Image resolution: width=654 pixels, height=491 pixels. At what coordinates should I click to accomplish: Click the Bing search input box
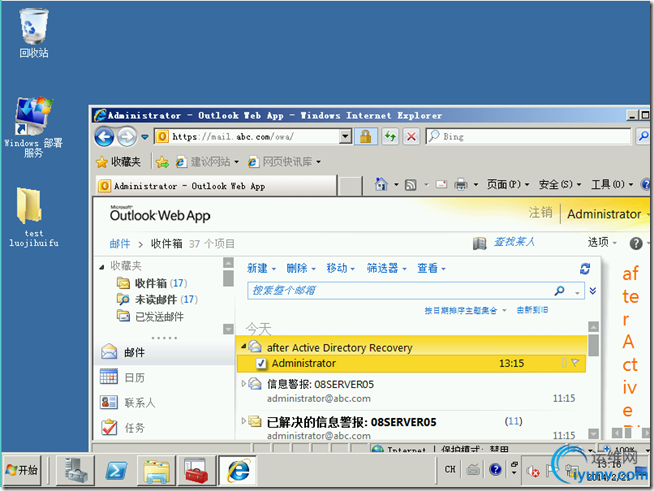click(528, 136)
